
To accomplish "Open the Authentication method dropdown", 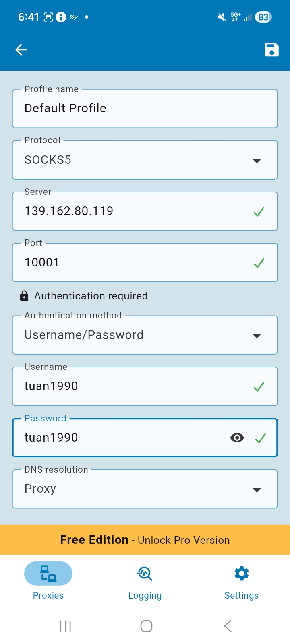I will pyautogui.click(x=257, y=335).
